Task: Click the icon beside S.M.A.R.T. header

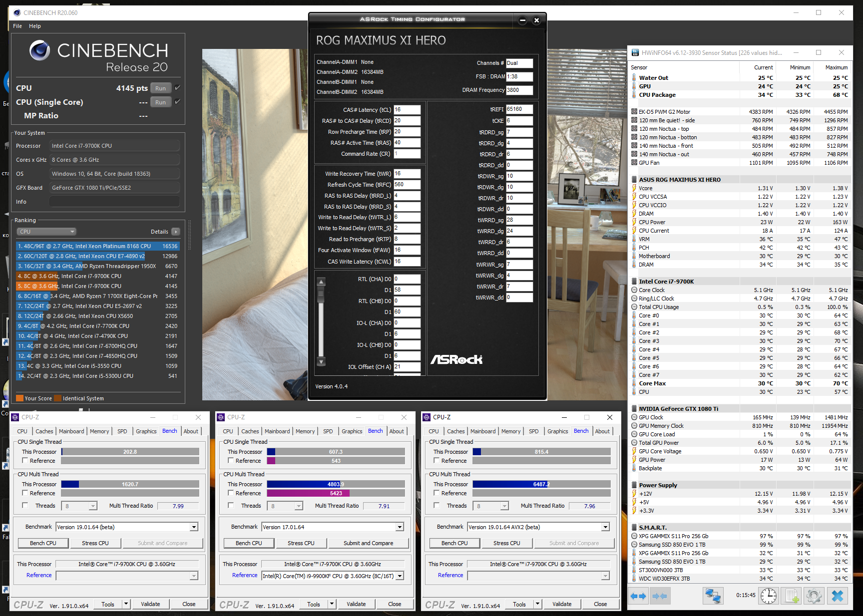Action: [x=634, y=528]
